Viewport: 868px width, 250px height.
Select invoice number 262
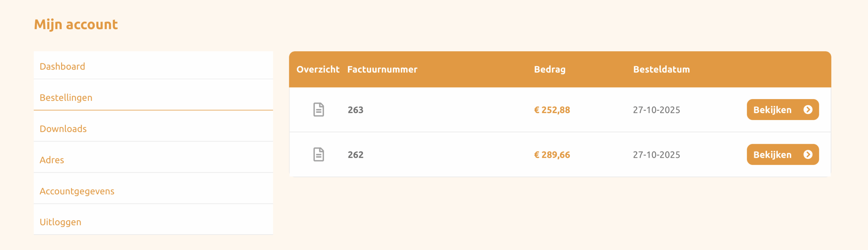tap(355, 155)
